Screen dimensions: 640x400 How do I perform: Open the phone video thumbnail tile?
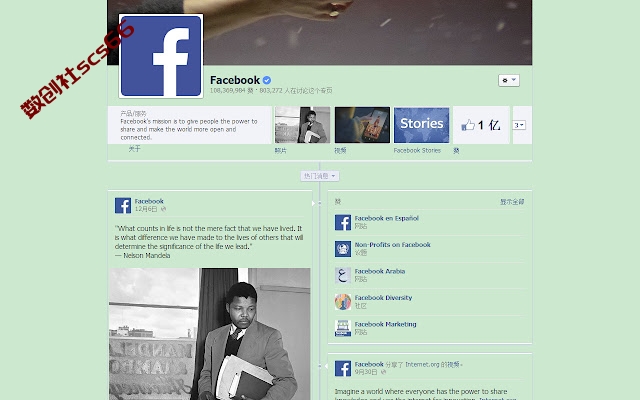pos(362,125)
